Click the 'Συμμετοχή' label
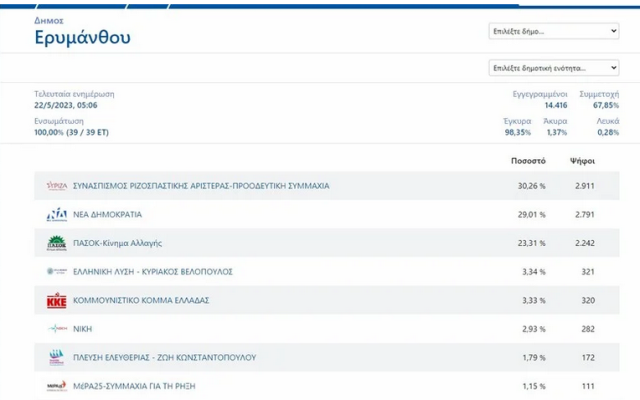The image size is (640, 400). click(599, 94)
